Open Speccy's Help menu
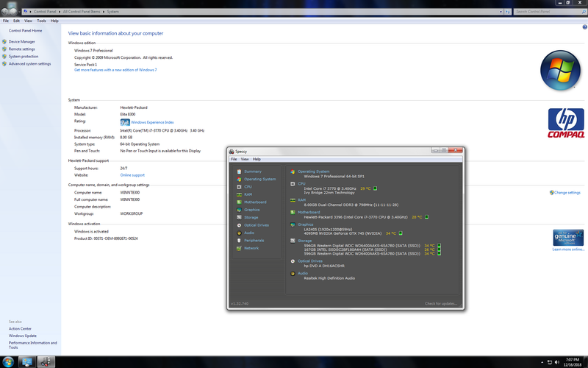 [257, 159]
